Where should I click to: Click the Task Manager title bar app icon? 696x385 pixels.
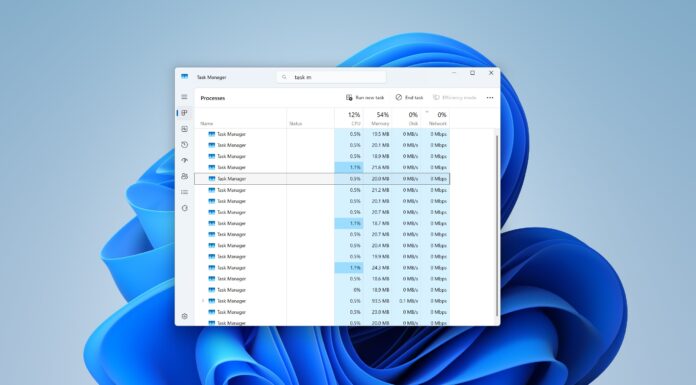click(185, 77)
